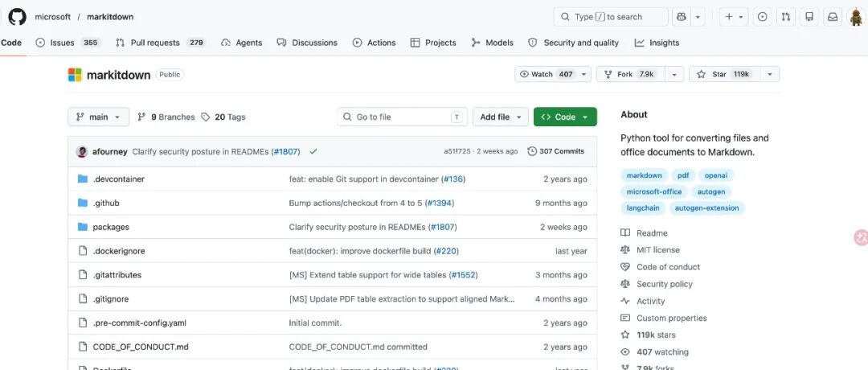Image resolution: width=868 pixels, height=370 pixels.
Task: Switch to the Pull requests tab
Action: click(161, 43)
